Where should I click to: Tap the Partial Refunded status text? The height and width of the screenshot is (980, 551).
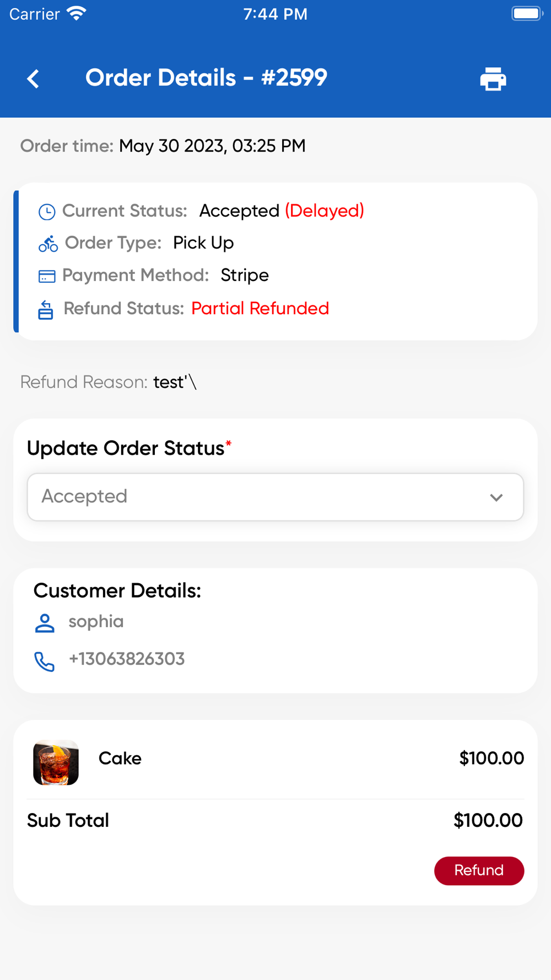pyautogui.click(x=260, y=309)
